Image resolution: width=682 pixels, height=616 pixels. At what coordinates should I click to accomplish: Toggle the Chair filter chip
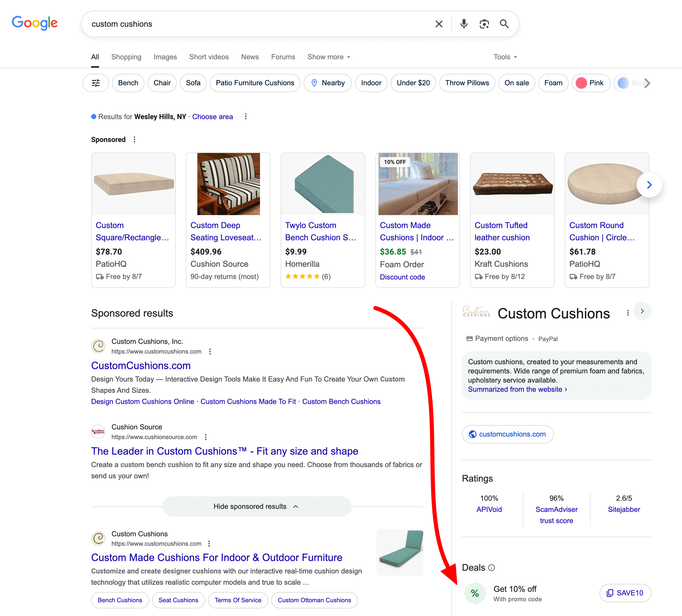click(162, 83)
